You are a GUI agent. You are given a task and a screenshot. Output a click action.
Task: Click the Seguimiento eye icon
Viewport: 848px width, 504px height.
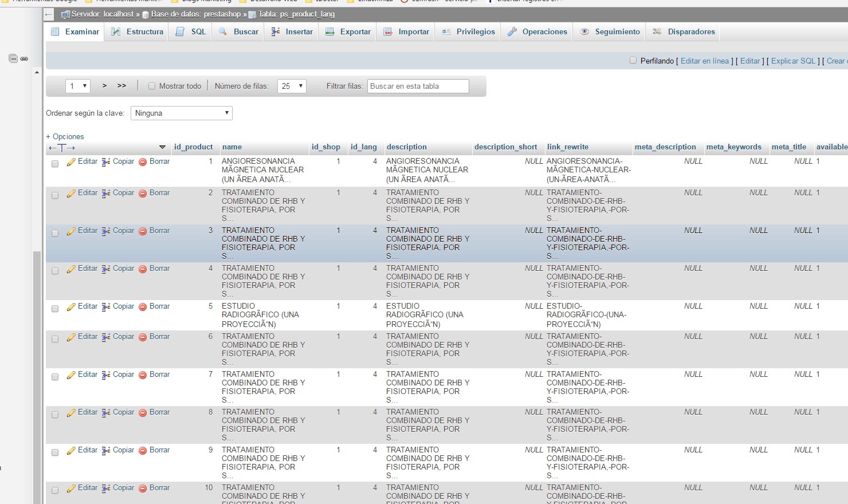(584, 32)
